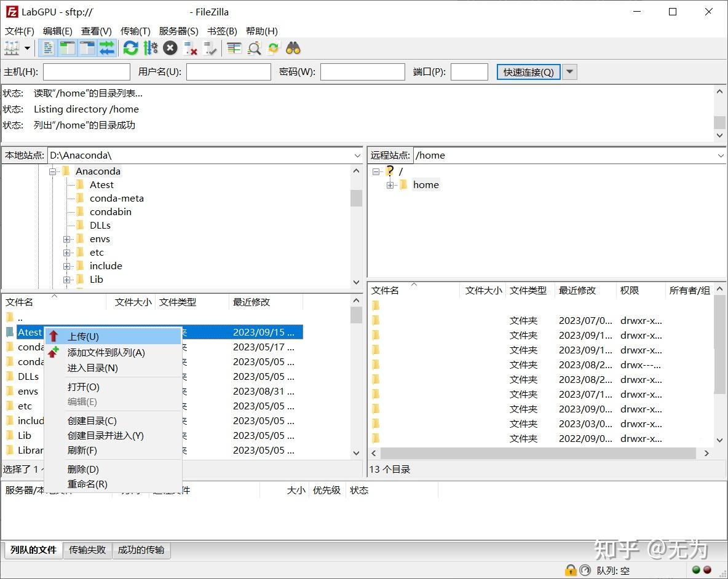Click the unknown folder icon beside remote root
Screen dimensions: 728x579
390,171
